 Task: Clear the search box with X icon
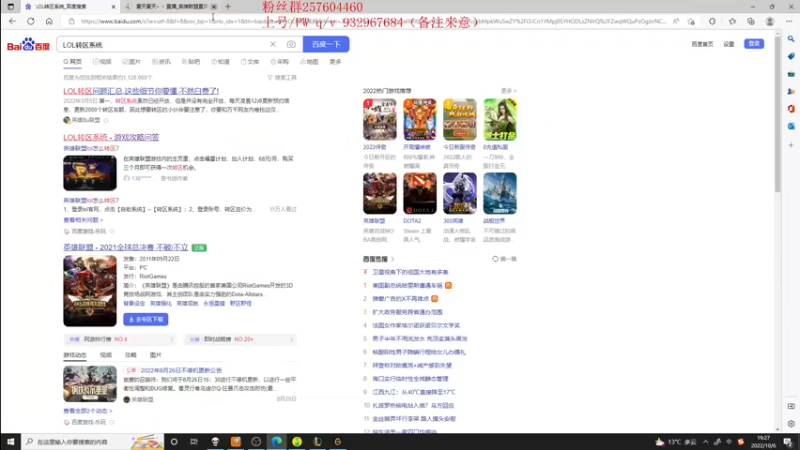click(x=273, y=44)
